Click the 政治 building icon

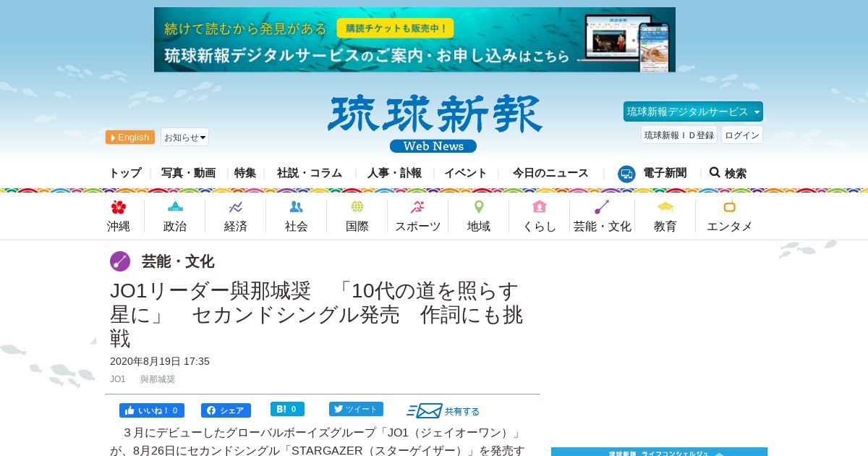[x=175, y=207]
